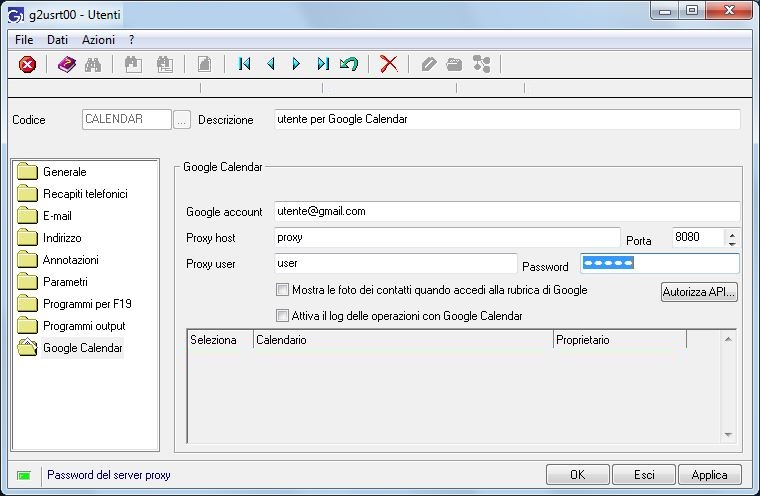Select the Annotazioni folder
The image size is (760, 496).
pyautogui.click(x=58, y=260)
